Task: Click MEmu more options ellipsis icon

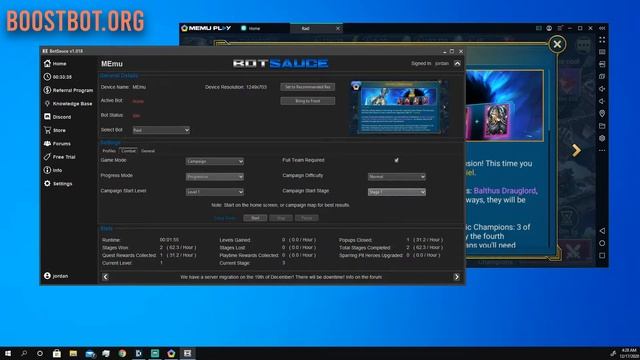Action: (x=602, y=150)
